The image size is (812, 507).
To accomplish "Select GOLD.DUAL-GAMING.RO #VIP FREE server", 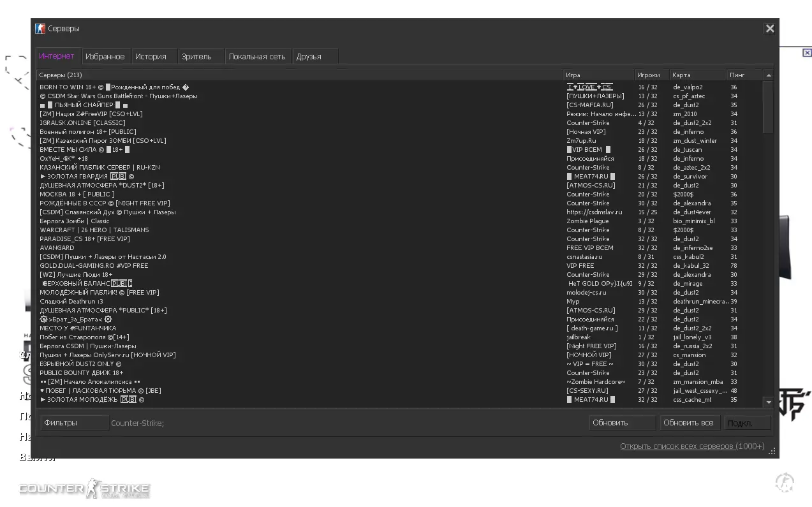I will click(x=400, y=266).
